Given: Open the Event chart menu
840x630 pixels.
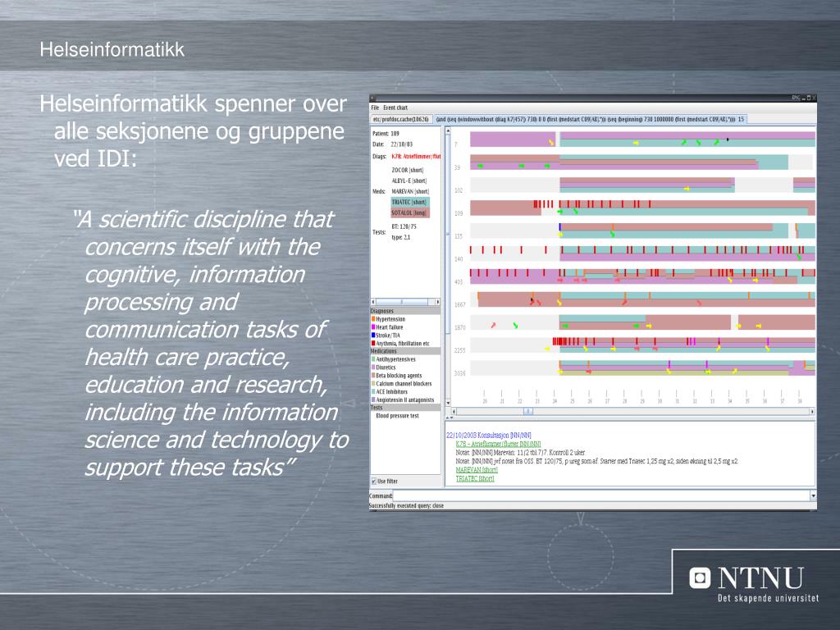Looking at the screenshot, I should (x=395, y=107).
